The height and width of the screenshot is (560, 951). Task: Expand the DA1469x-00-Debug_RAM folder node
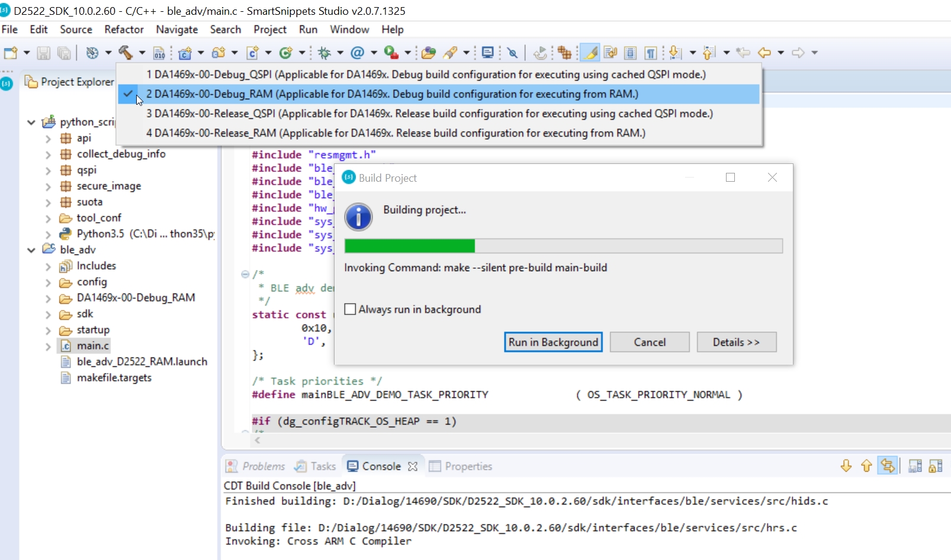click(49, 298)
